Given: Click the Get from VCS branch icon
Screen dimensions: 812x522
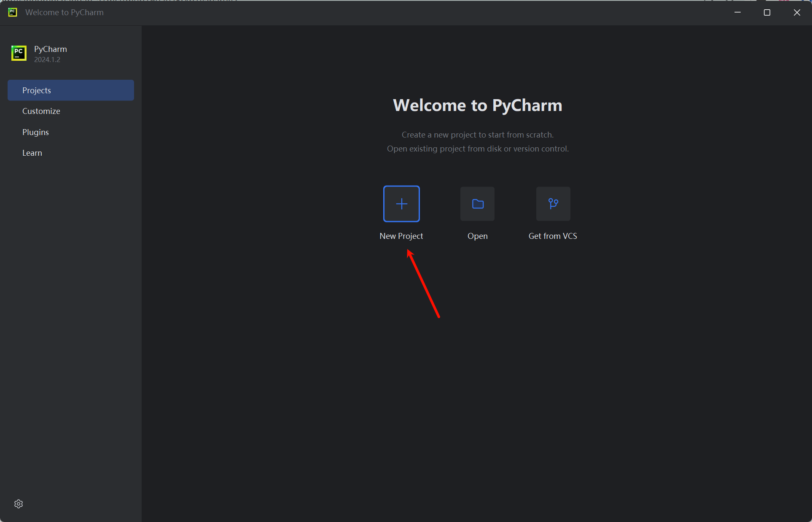Looking at the screenshot, I should coord(553,204).
